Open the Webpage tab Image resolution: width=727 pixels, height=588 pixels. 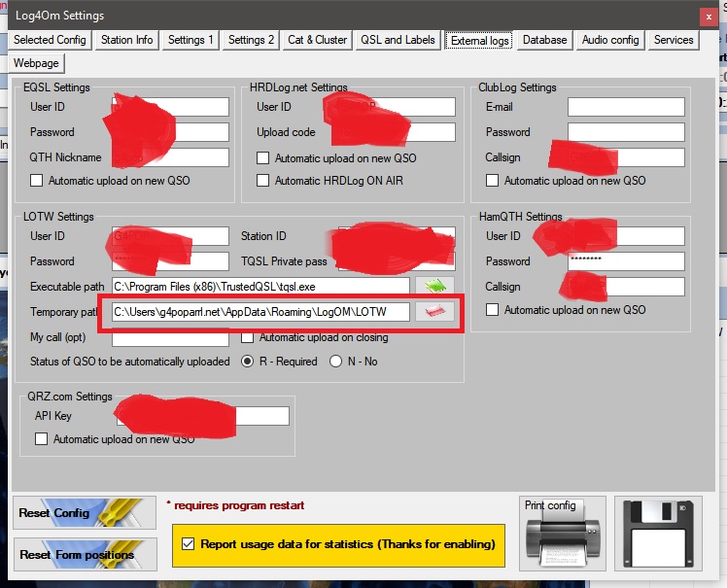click(36, 63)
